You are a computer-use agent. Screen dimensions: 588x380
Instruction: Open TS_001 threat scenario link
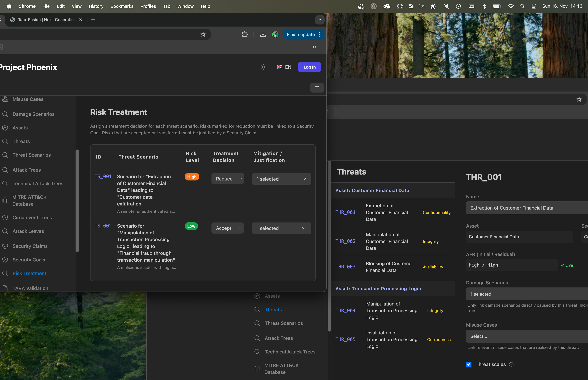[103, 176]
